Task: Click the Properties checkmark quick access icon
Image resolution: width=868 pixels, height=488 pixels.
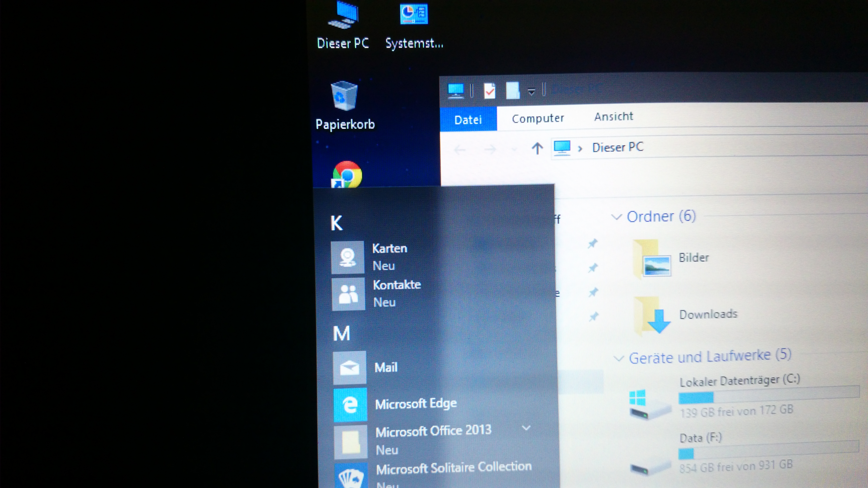Action: [x=489, y=91]
